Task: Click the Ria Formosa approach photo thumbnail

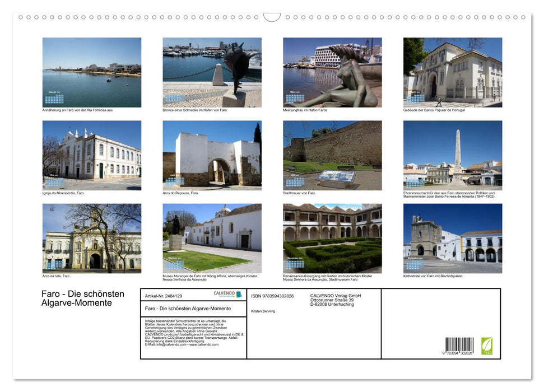Action: tap(91, 72)
